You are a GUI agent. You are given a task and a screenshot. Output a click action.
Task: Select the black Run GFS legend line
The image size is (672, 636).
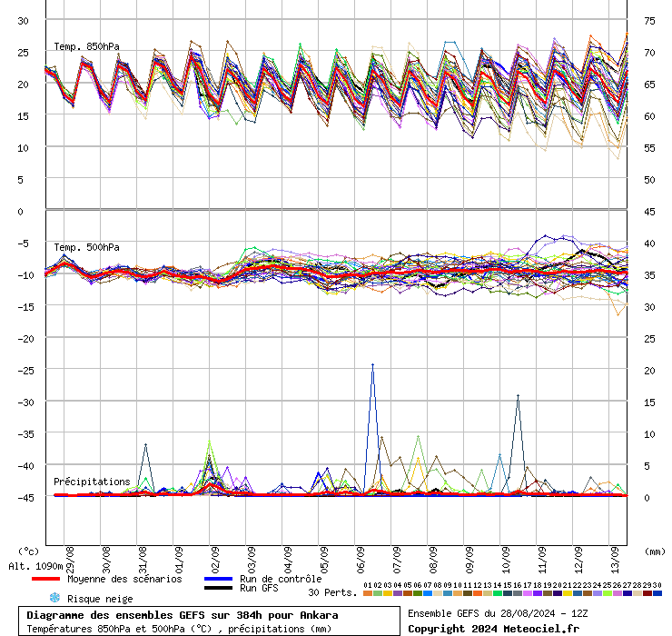coord(218,588)
